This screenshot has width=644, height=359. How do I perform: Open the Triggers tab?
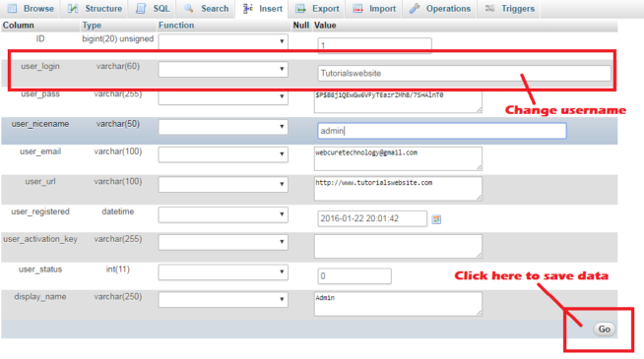tap(509, 9)
